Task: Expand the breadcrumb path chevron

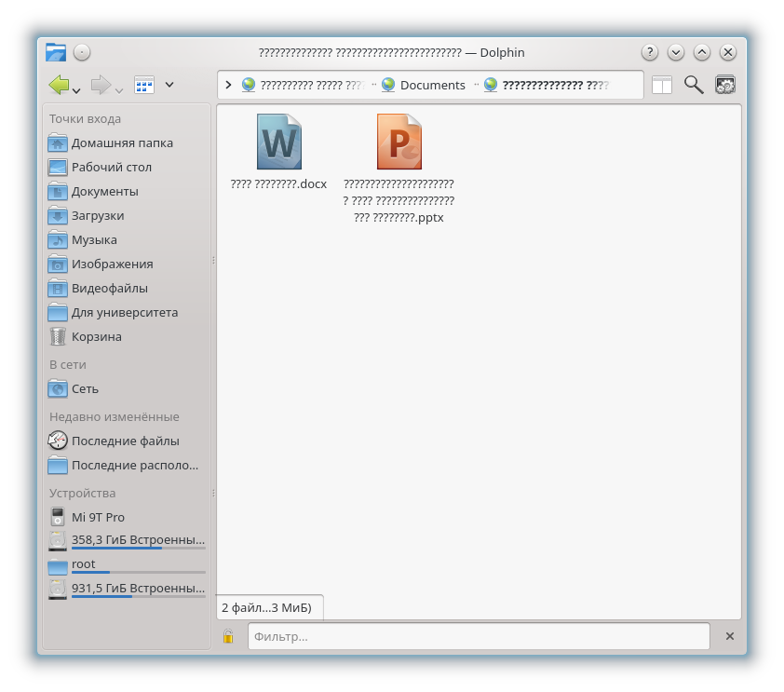Action: pyautogui.click(x=229, y=85)
